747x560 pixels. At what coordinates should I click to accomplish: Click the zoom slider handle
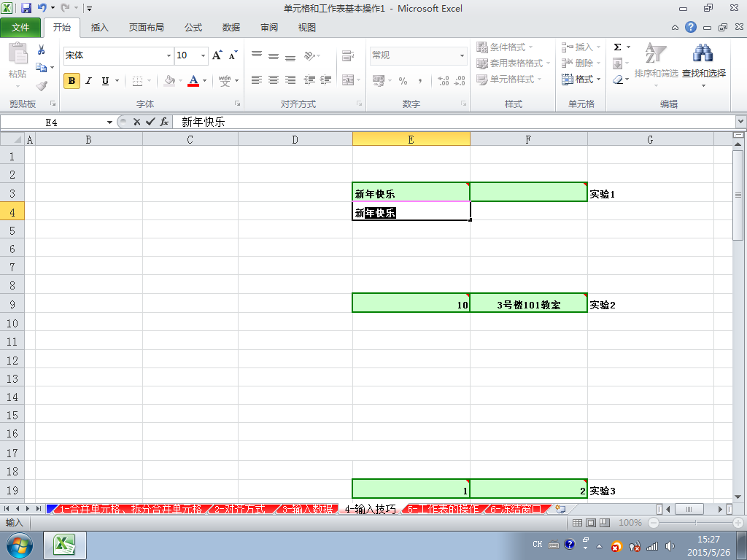point(695,523)
